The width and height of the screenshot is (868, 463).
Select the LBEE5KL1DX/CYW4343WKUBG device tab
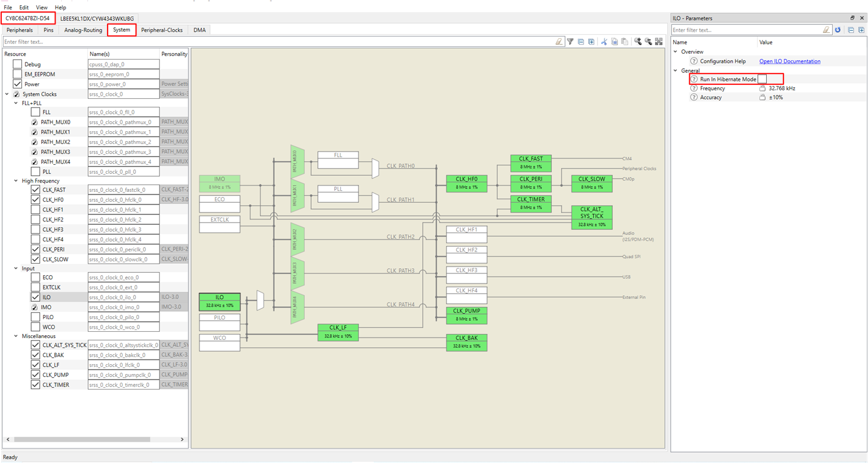[x=97, y=18]
